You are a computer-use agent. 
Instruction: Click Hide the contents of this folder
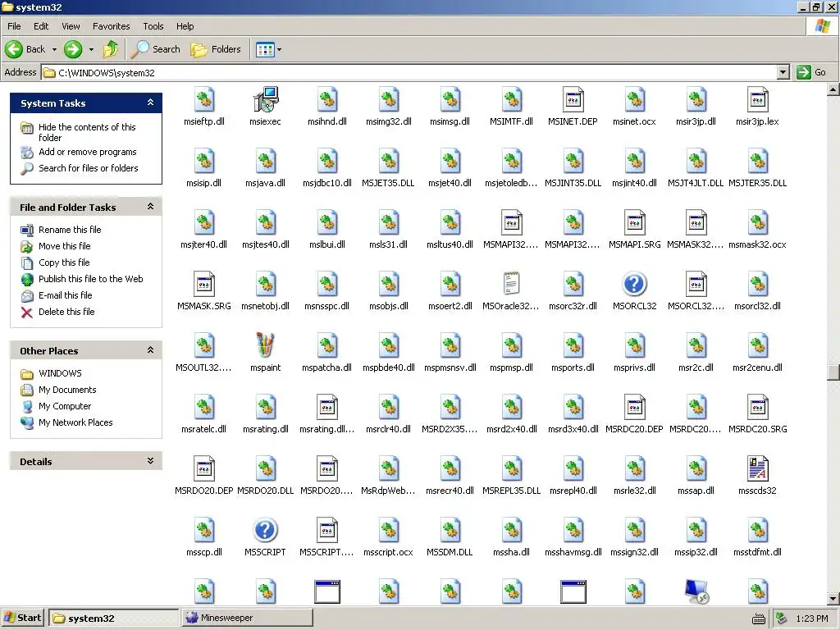87,132
